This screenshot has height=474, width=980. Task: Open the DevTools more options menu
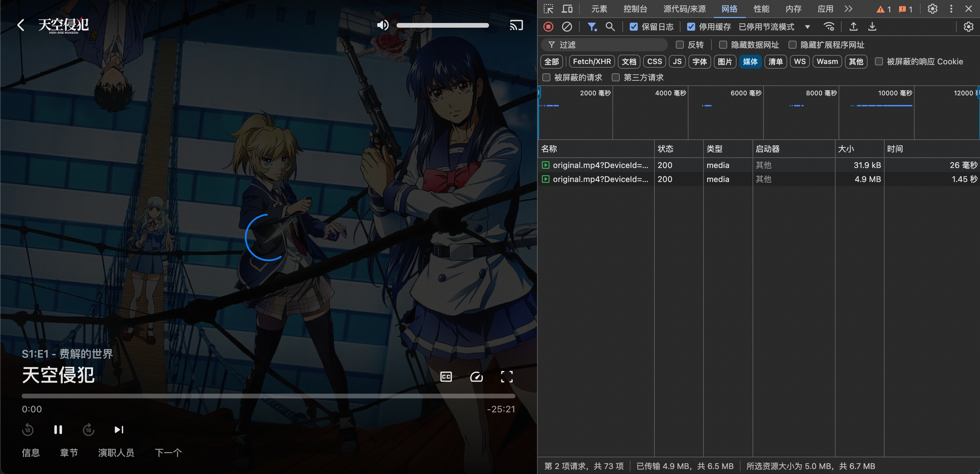(x=951, y=9)
